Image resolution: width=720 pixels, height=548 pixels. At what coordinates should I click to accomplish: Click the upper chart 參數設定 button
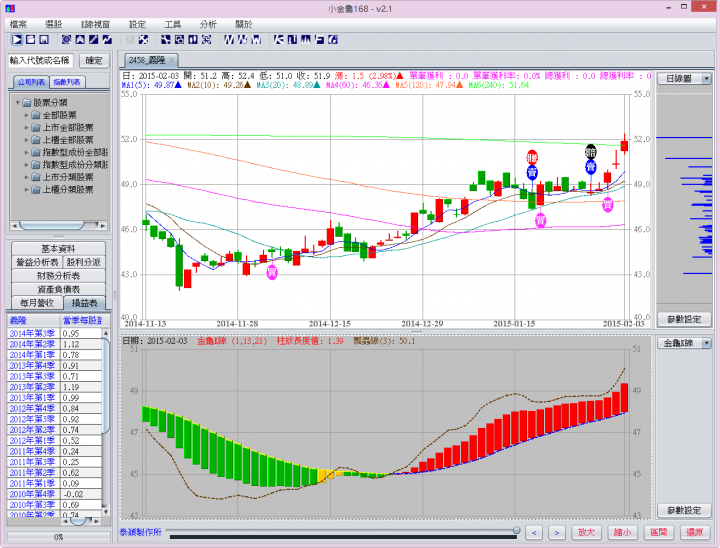click(x=684, y=319)
